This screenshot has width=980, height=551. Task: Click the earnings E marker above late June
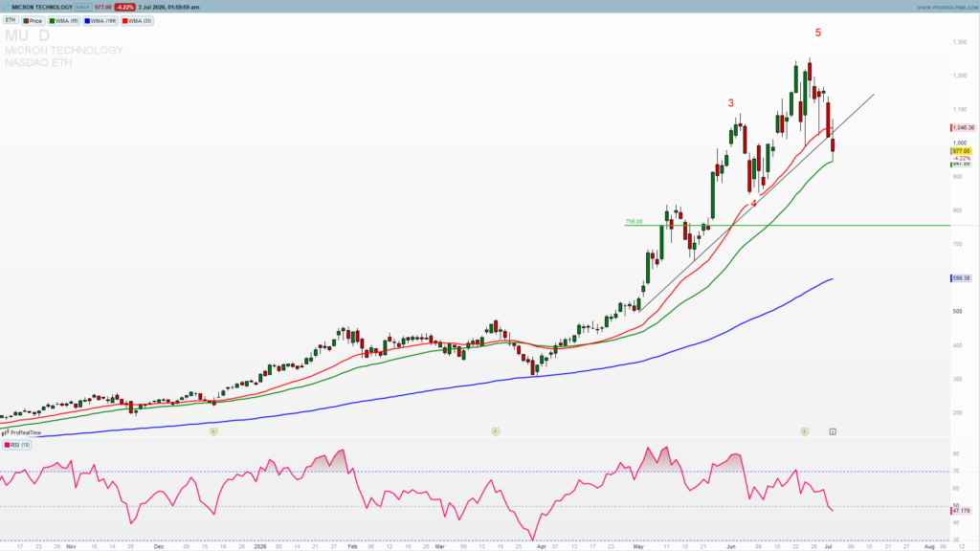(x=805, y=431)
